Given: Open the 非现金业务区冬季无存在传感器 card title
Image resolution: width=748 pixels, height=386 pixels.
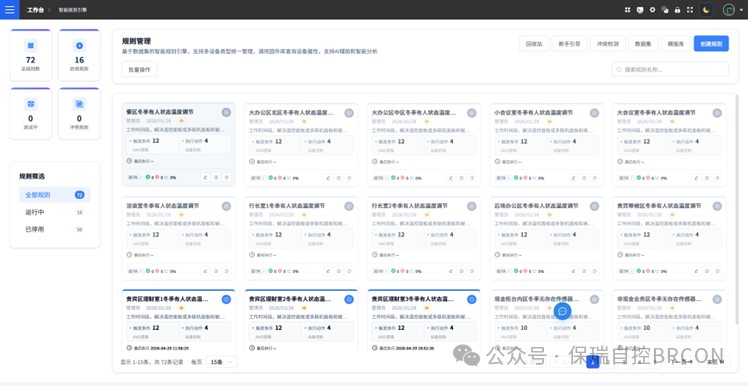Looking at the screenshot, I should click(x=659, y=299).
